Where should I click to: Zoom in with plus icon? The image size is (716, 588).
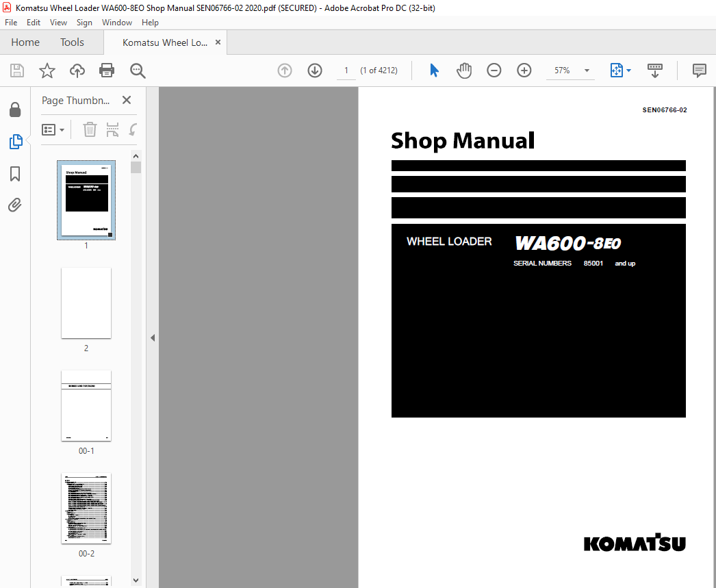(x=524, y=71)
